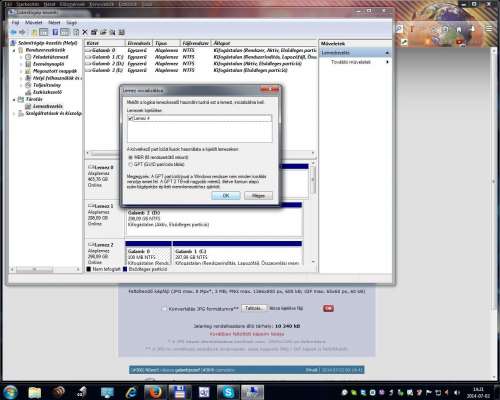
Task: Open Firefox from the taskbar
Action: point(155,392)
